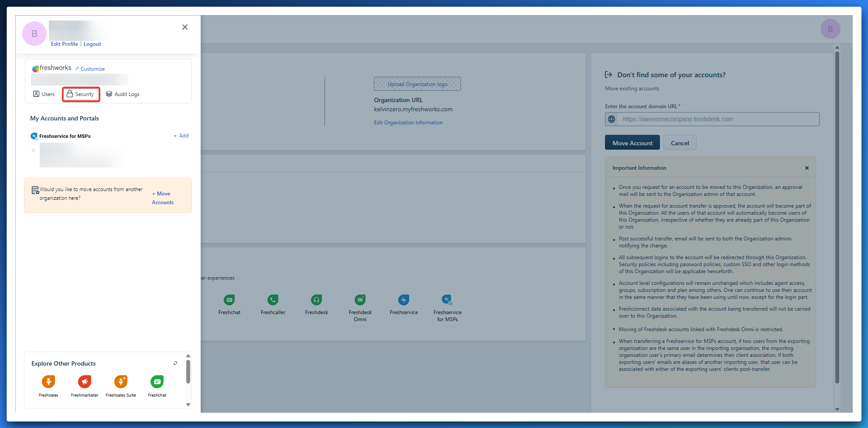Open Audit Logs
Viewport: 868px width, 428px height.
coord(123,94)
